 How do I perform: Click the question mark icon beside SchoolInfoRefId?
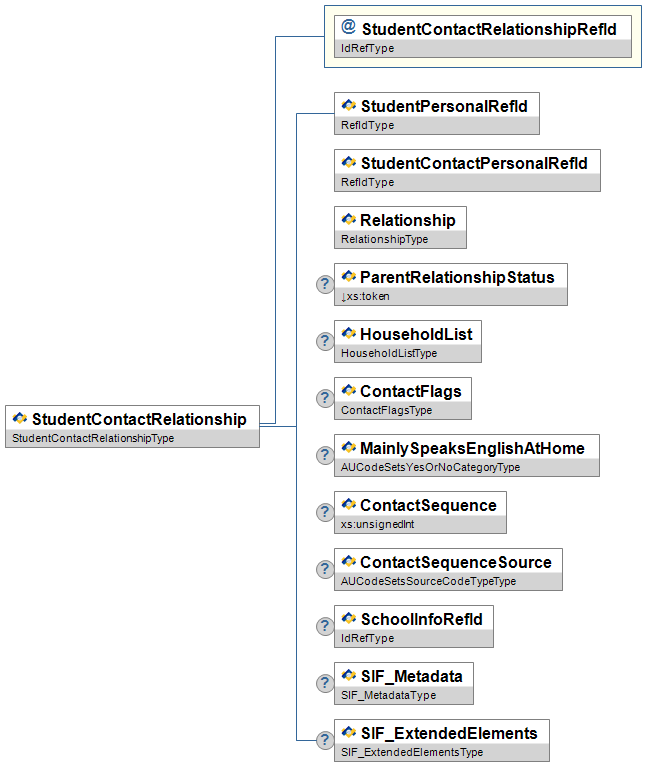(x=324, y=627)
